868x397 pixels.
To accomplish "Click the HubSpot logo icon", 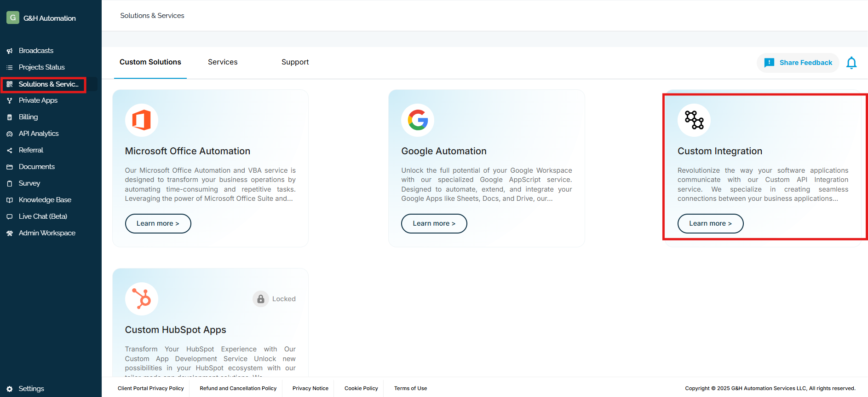I will click(x=142, y=298).
